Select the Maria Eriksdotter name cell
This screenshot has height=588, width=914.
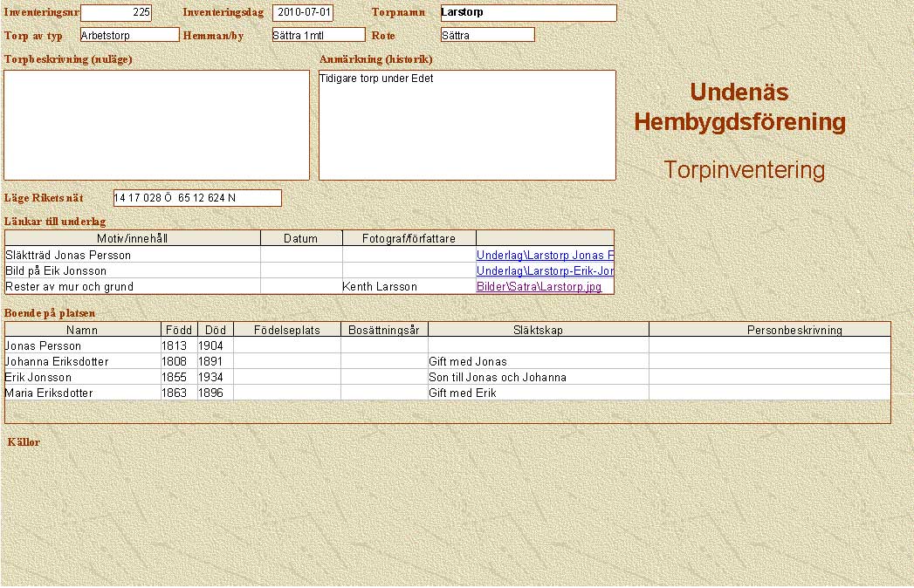point(83,393)
